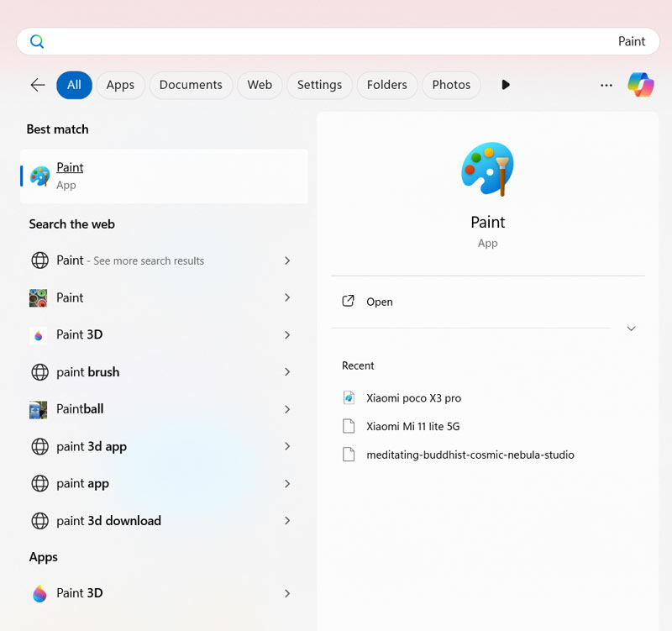The width and height of the screenshot is (672, 631).
Task: Expand chevron for Paintball result
Action: tap(287, 409)
